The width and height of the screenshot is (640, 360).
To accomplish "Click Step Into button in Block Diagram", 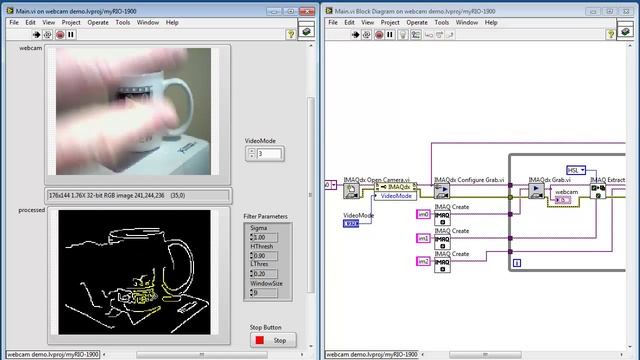I will [x=429, y=35].
